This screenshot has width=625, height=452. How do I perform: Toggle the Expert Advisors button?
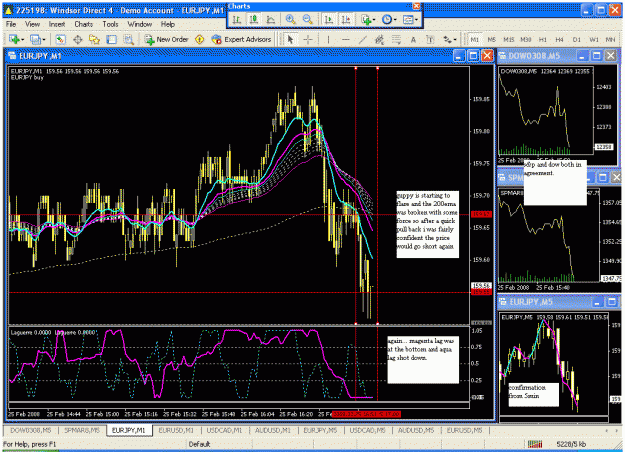pyautogui.click(x=241, y=39)
